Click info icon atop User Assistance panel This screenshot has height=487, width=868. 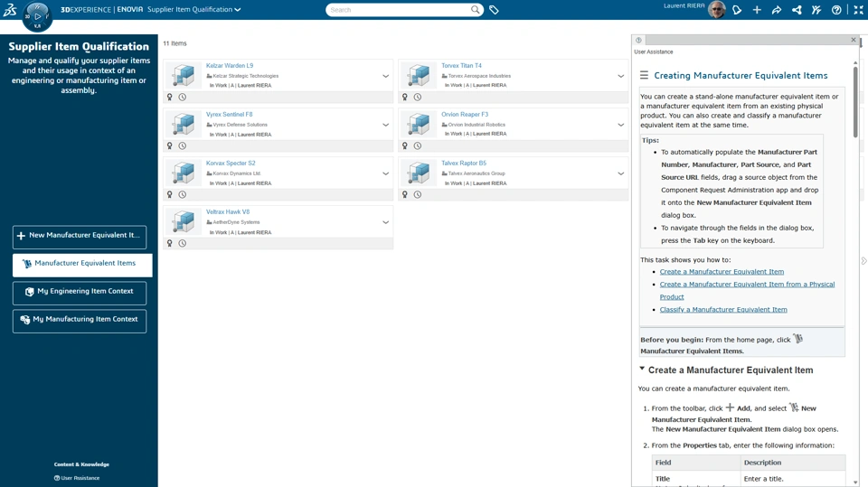[638, 40]
